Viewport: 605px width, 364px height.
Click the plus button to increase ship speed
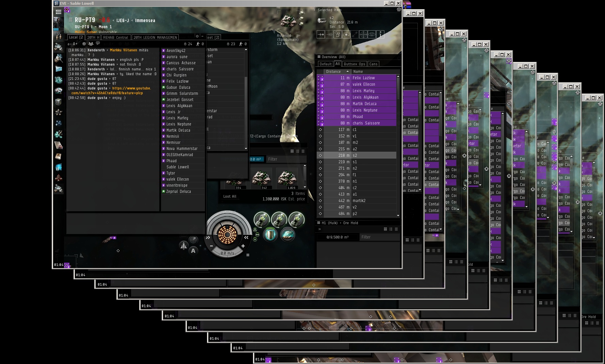point(243,246)
